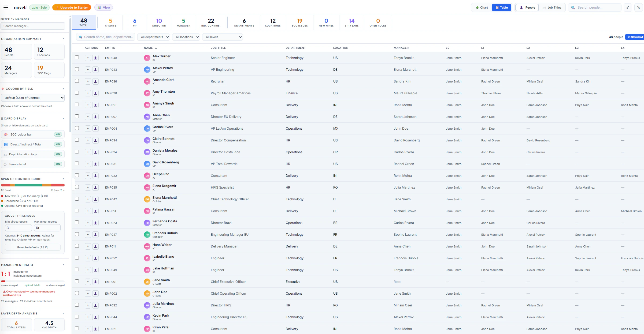
Task: Open the person profile icon for Kiran Patel
Action: pos(95,329)
